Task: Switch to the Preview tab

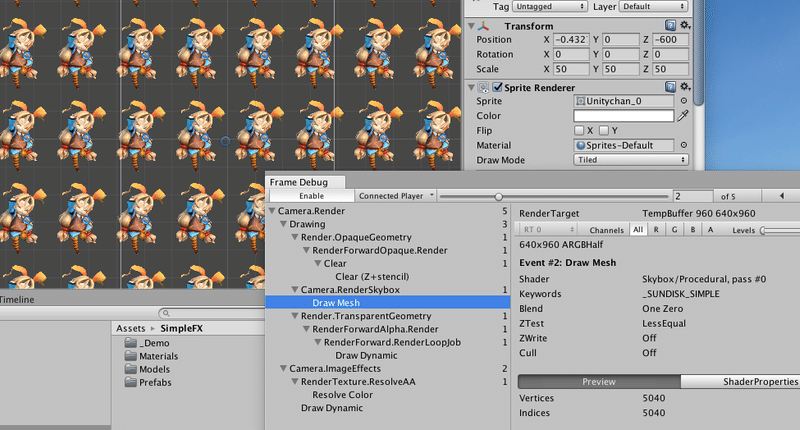Action: (x=599, y=382)
